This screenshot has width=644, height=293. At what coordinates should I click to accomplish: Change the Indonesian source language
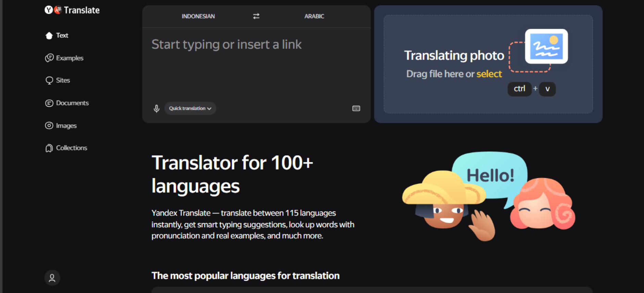click(x=198, y=16)
